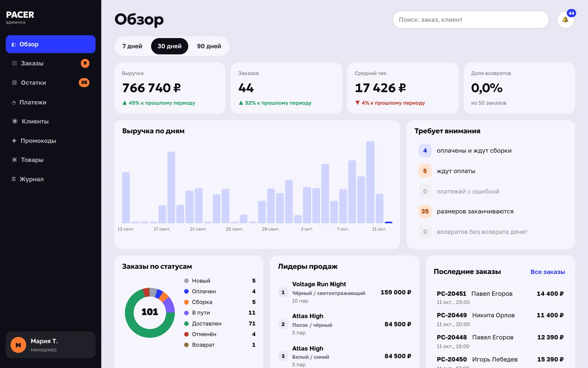Click Atlas High Белый / синий product
588x368 pixels.
click(x=344, y=356)
